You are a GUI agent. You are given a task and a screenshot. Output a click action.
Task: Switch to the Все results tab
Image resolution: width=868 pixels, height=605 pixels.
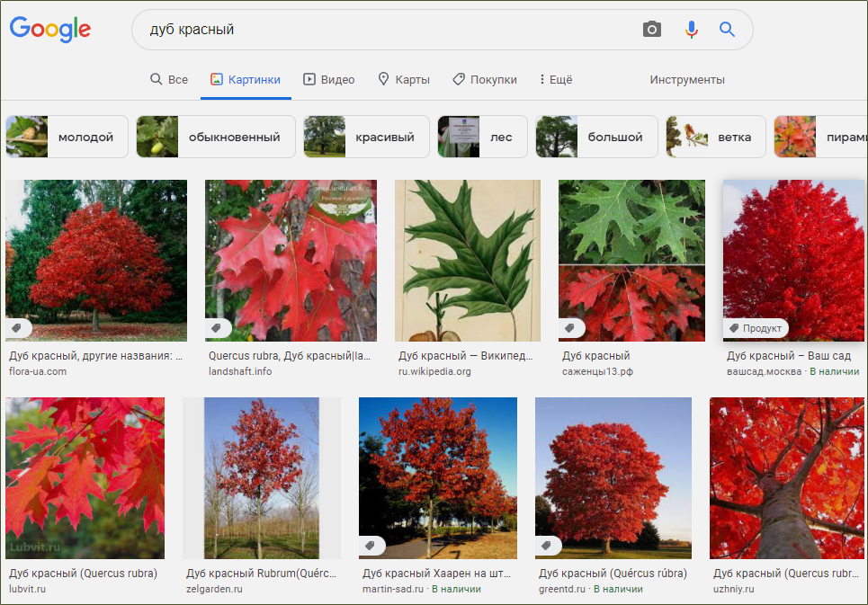coord(169,79)
